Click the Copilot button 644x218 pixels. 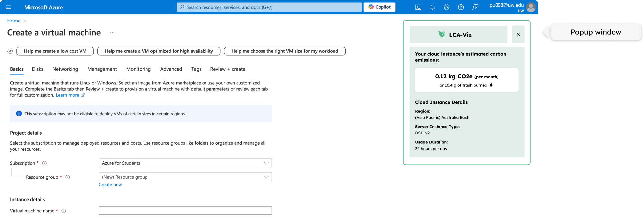point(380,7)
